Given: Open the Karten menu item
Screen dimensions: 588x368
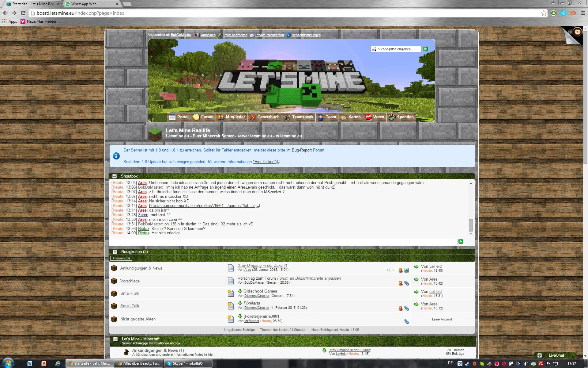Looking at the screenshot, I should pyautogui.click(x=350, y=117).
